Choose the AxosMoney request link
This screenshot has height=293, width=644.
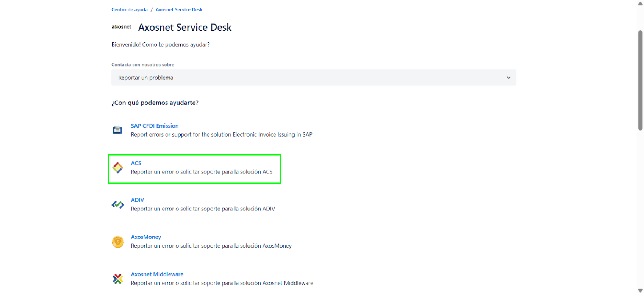pos(146,237)
